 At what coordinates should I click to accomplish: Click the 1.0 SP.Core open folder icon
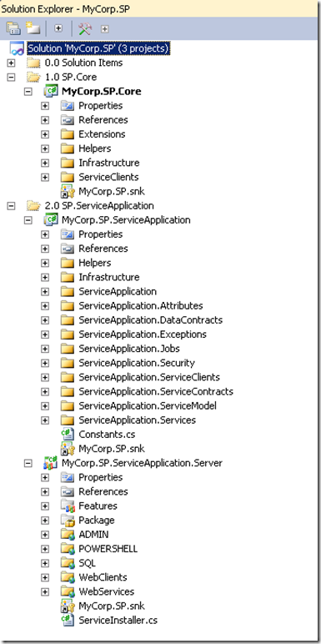tap(33, 78)
